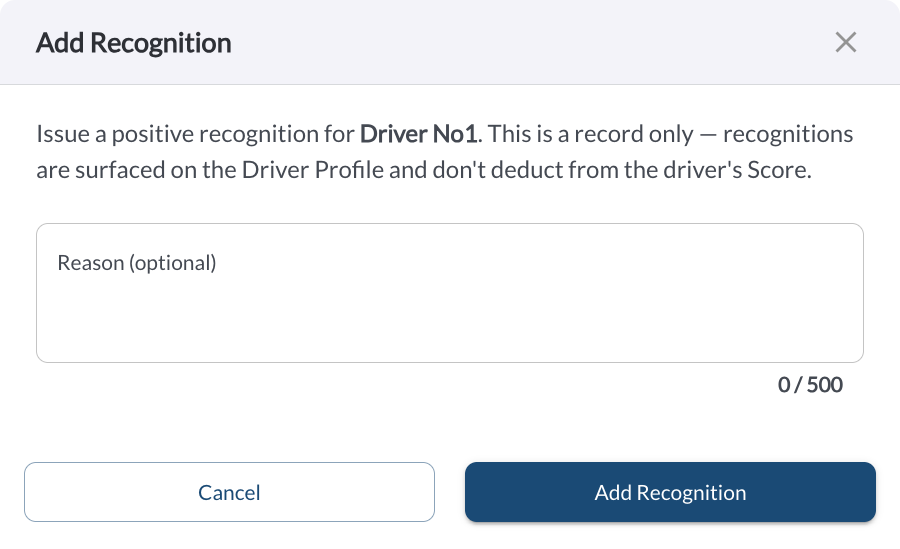Click the cross icon beside the dialog title
Image resolution: width=900 pixels, height=549 pixels.
click(845, 42)
